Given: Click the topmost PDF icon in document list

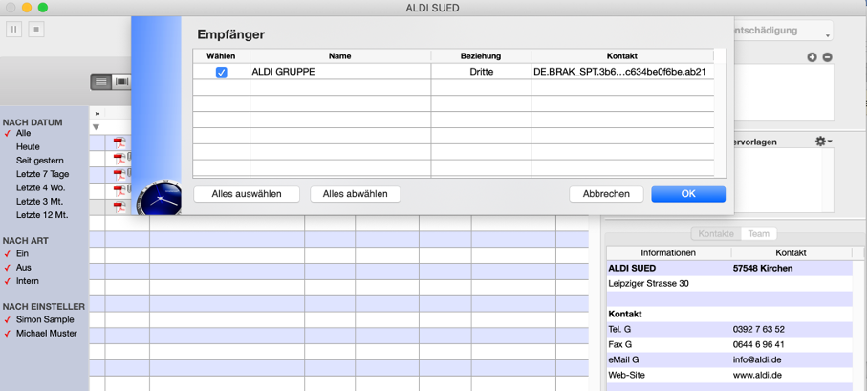Looking at the screenshot, I should tap(119, 143).
